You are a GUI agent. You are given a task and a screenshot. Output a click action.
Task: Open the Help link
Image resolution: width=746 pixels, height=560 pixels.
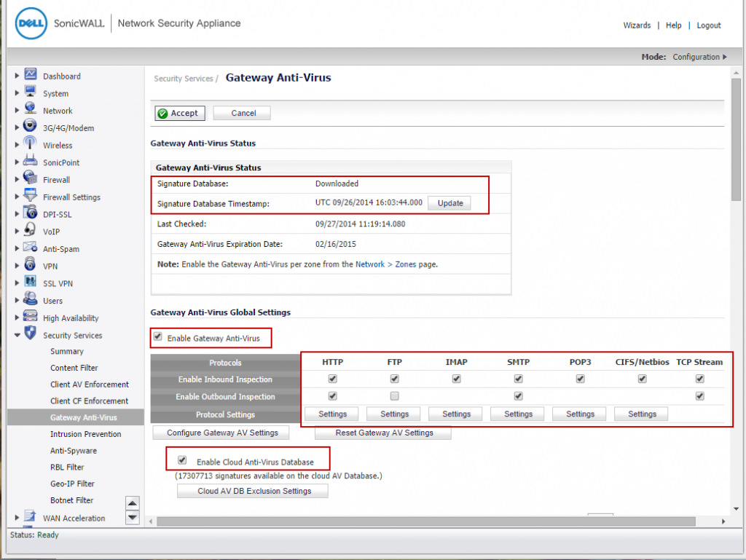click(673, 25)
